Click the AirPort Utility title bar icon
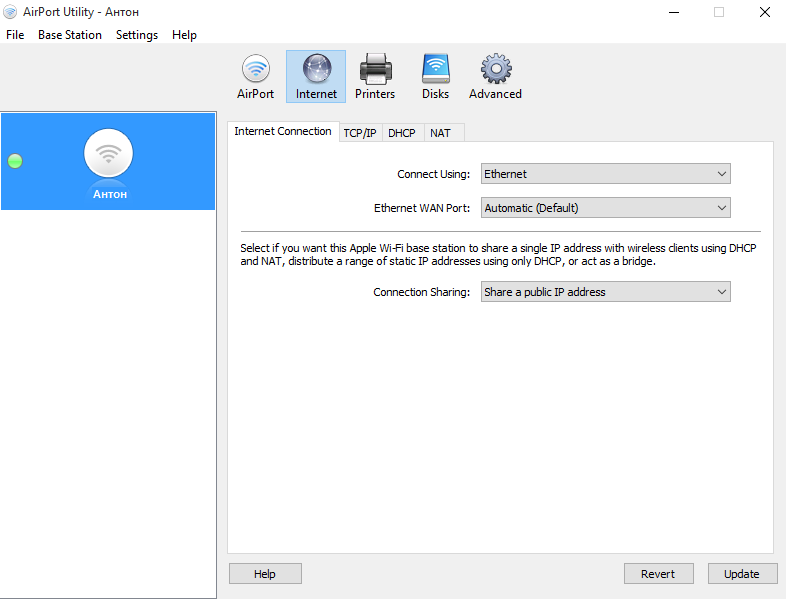The width and height of the screenshot is (786, 599). click(11, 12)
